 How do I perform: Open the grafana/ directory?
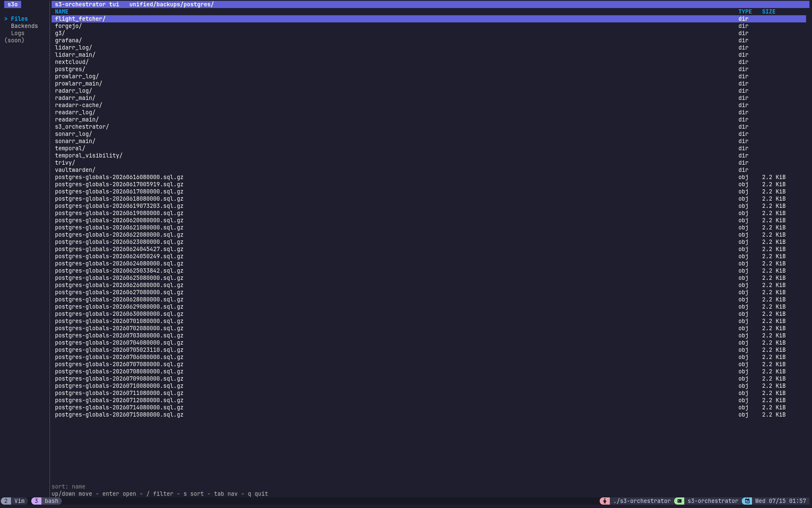click(x=428, y=40)
